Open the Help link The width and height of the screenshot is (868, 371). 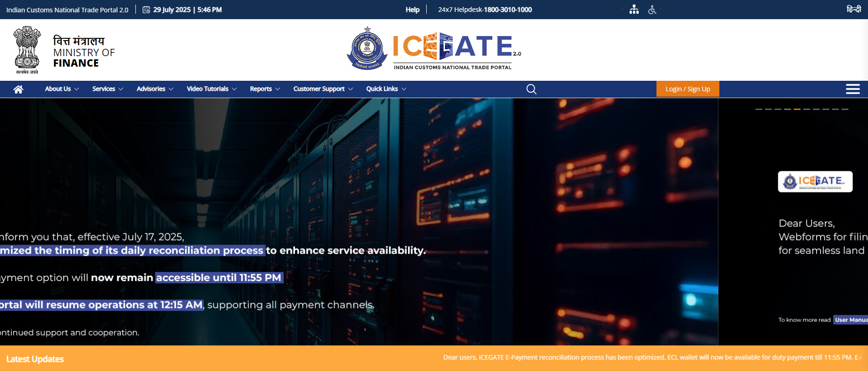(x=413, y=10)
